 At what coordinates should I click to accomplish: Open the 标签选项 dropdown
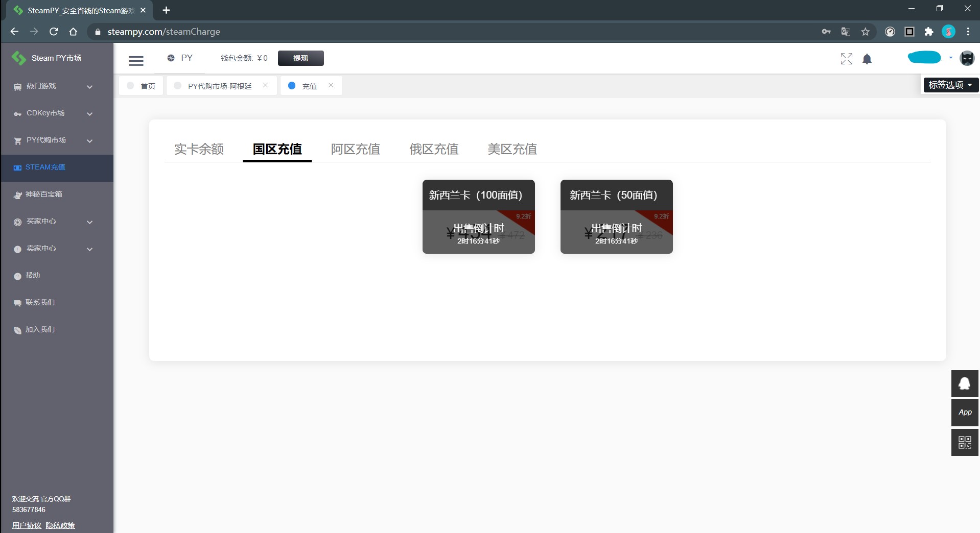(x=951, y=85)
